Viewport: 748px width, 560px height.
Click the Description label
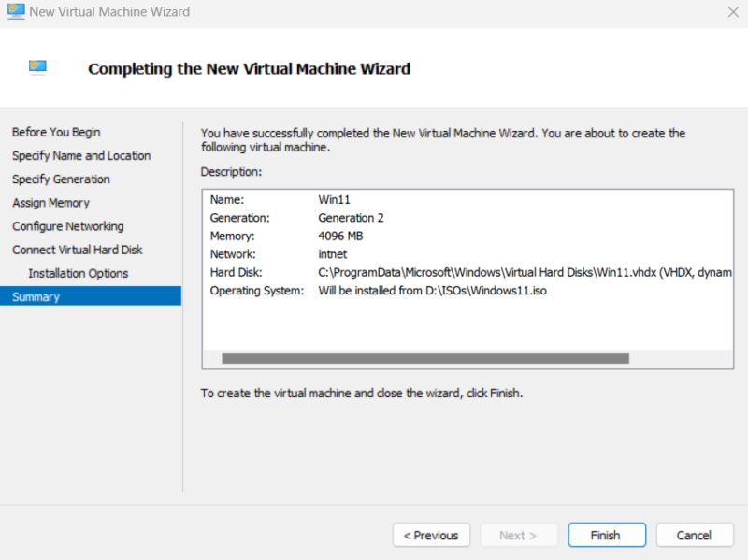click(231, 172)
